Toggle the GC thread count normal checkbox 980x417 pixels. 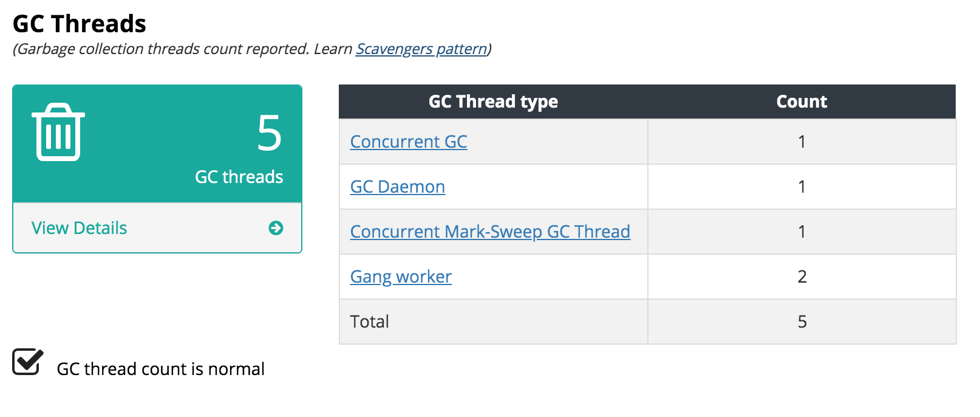click(x=28, y=362)
